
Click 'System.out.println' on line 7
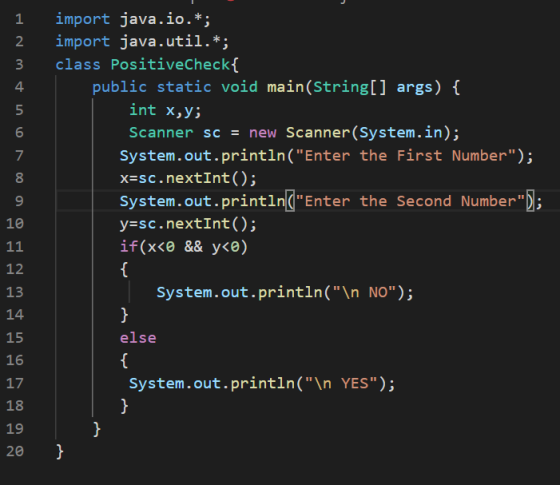click(202, 156)
